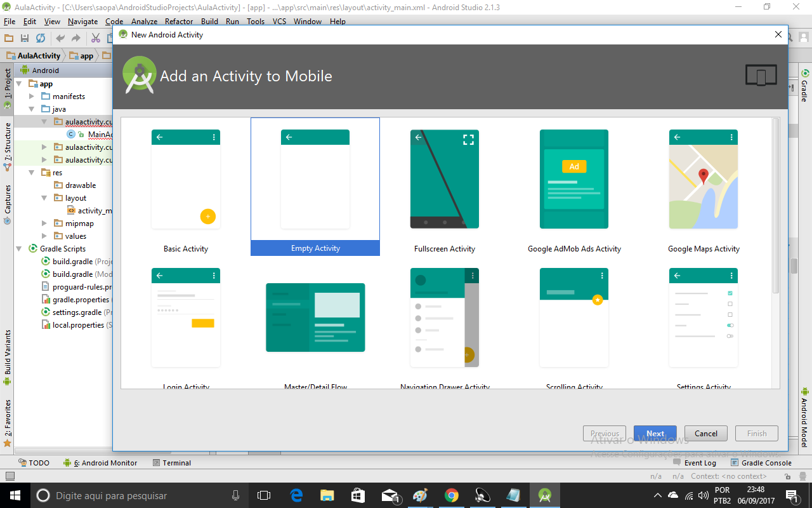The height and width of the screenshot is (508, 812).
Task: Close the New Android Activity dialog
Action: pyautogui.click(x=778, y=34)
